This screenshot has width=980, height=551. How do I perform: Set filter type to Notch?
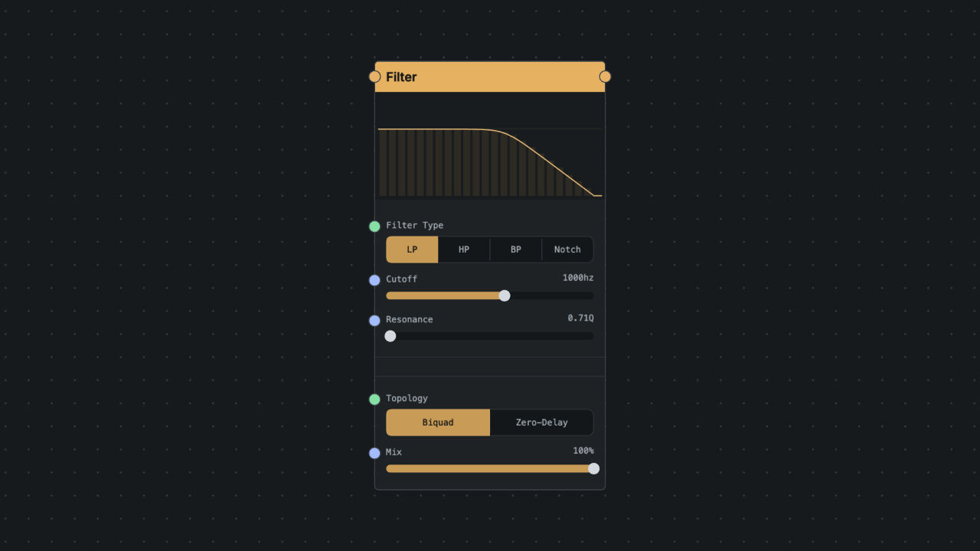coord(567,249)
